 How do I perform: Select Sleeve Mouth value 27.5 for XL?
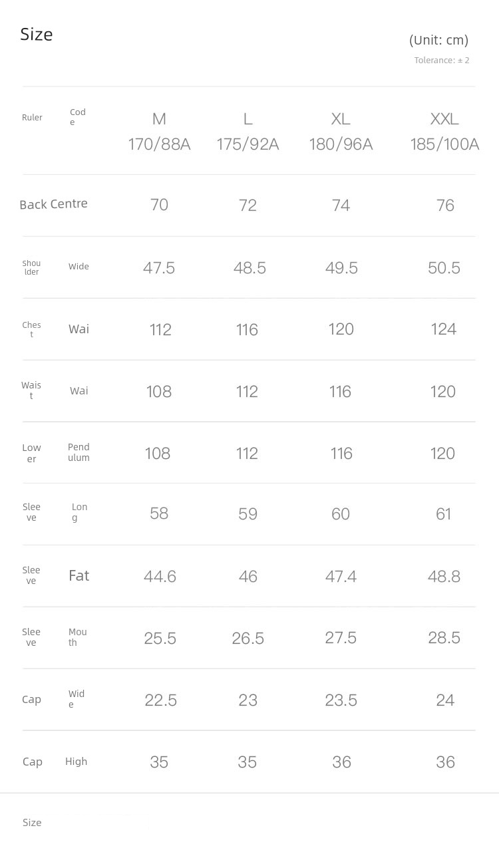341,638
